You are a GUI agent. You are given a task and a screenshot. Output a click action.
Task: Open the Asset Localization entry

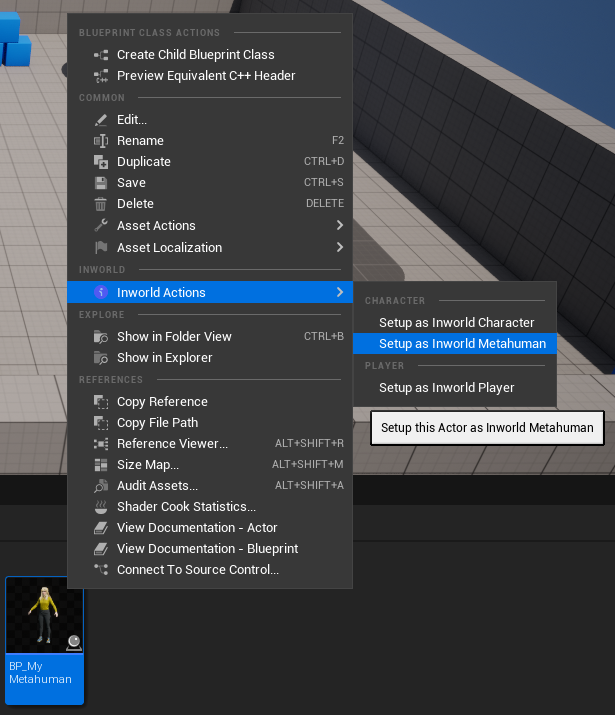210,247
